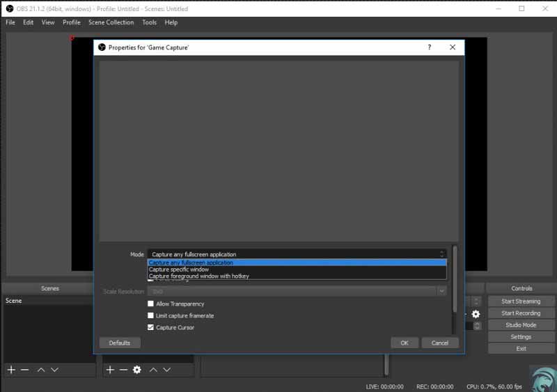
Task: Close the Game Capture properties dialog
Action: [x=453, y=47]
